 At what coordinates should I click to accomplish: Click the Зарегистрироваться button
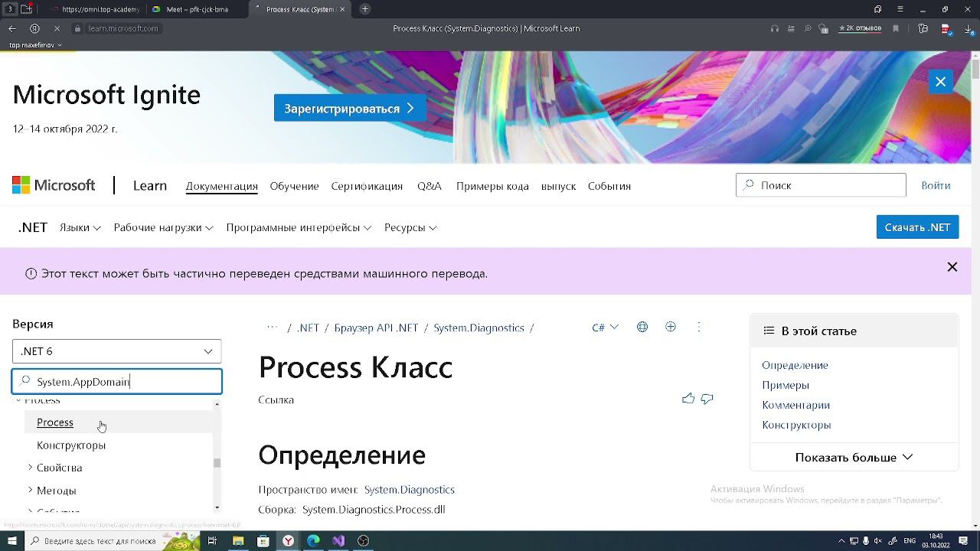pyautogui.click(x=350, y=109)
